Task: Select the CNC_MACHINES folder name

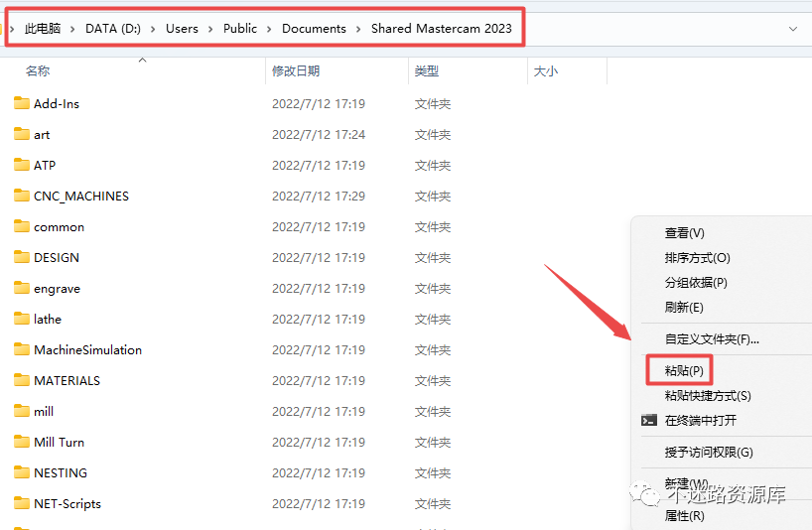Action: [81, 197]
